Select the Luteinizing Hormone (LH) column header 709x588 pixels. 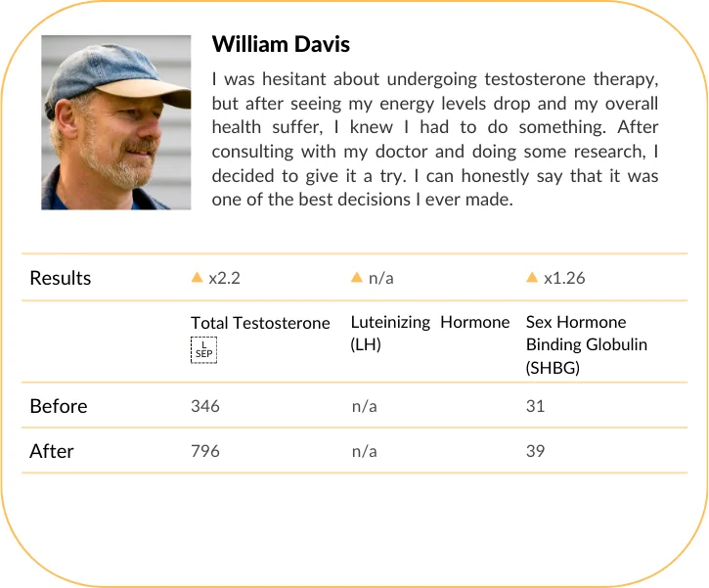pos(430,333)
